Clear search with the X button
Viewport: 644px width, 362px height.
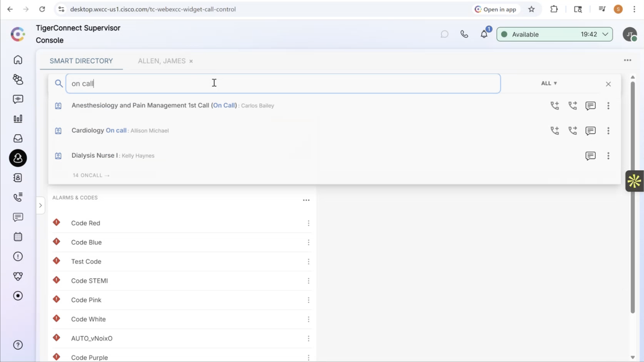click(x=608, y=84)
